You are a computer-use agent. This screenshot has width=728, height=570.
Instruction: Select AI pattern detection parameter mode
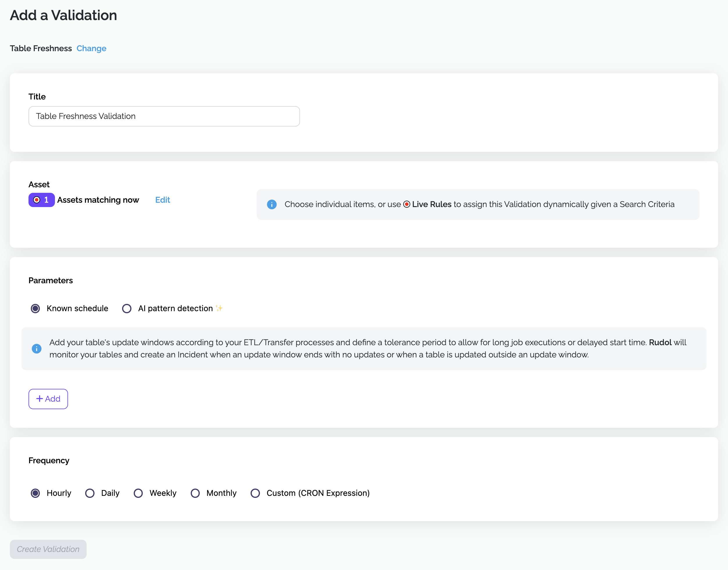[127, 308]
